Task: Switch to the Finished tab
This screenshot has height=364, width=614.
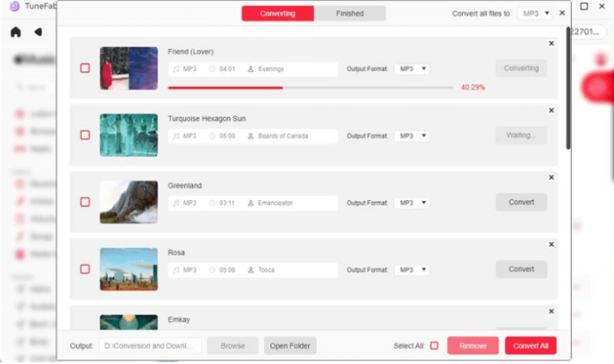Action: pyautogui.click(x=350, y=13)
